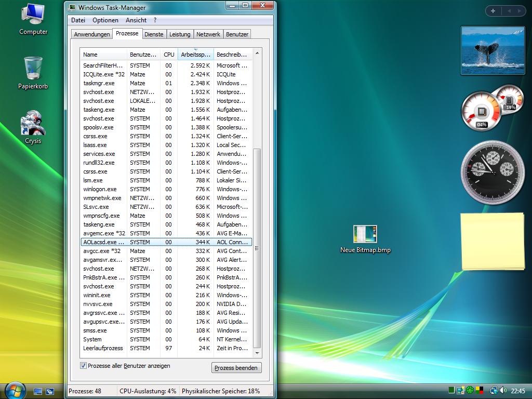Click the sidebar previous gadgets arrow

(509, 11)
